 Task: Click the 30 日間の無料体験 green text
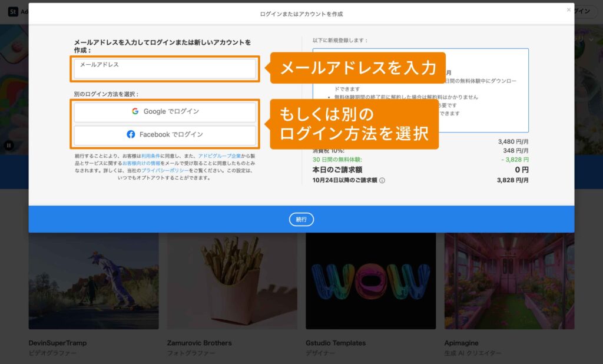point(337,160)
